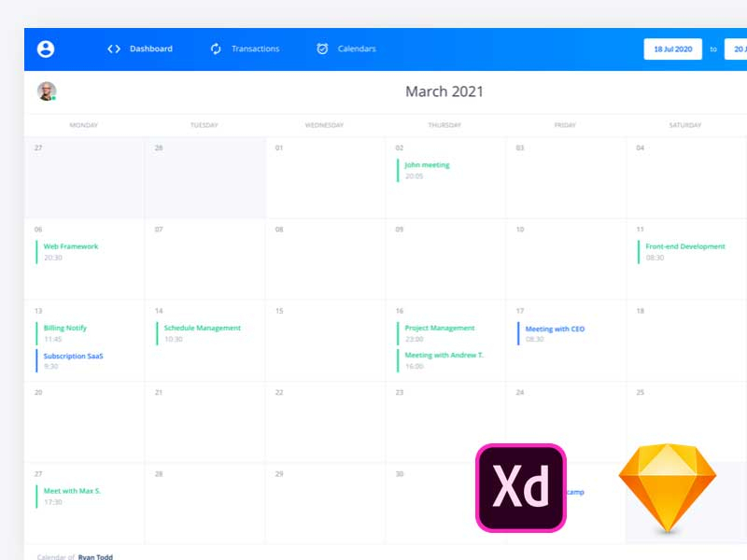The width and height of the screenshot is (747, 560).
Task: Select day 24 in the calendar
Action: coord(566,422)
